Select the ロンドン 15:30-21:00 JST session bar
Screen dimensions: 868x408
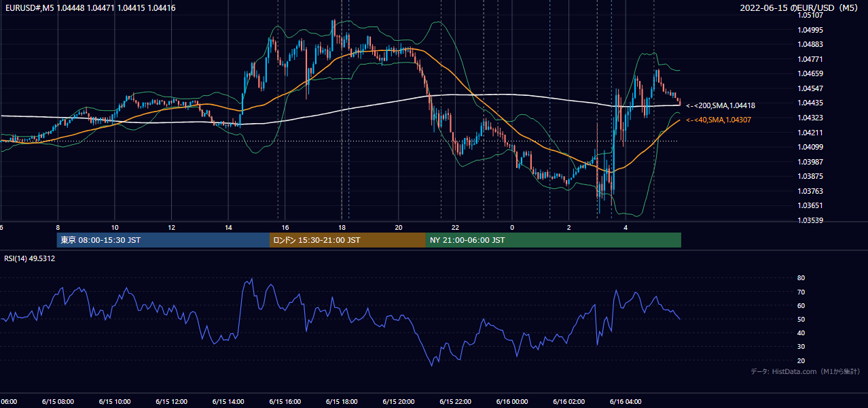[348, 240]
